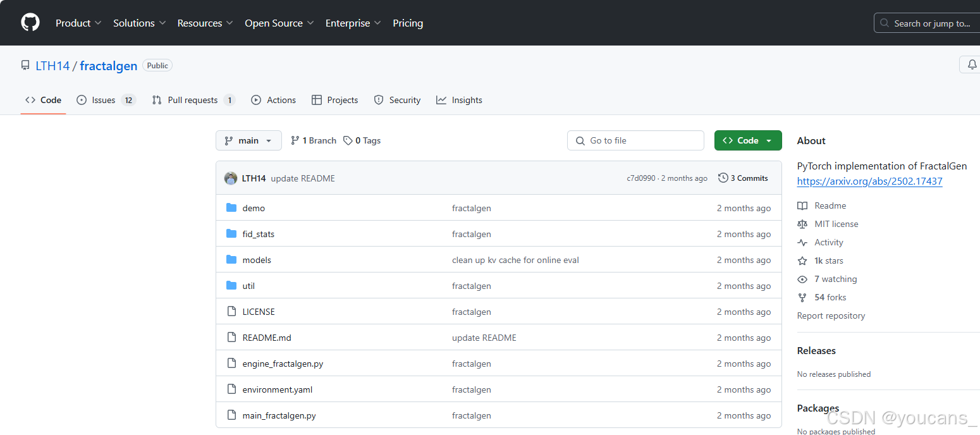Open the Solutions dropdown menu
The height and width of the screenshot is (435, 980).
pyautogui.click(x=140, y=23)
